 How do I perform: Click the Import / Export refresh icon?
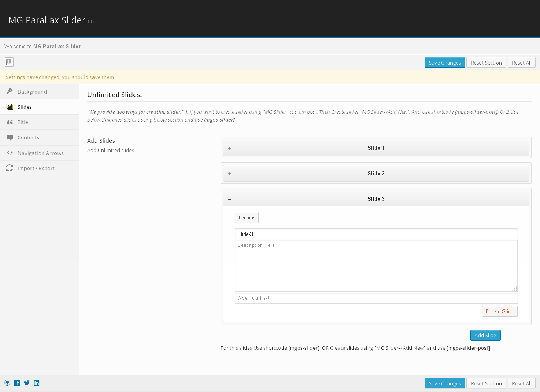pyautogui.click(x=10, y=168)
